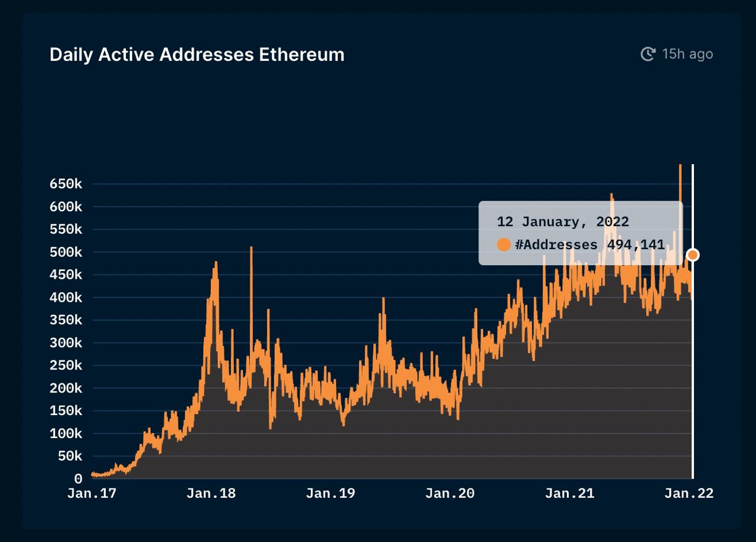Click the 150k y-axis label
The width and height of the screenshot is (756, 542).
(x=66, y=410)
